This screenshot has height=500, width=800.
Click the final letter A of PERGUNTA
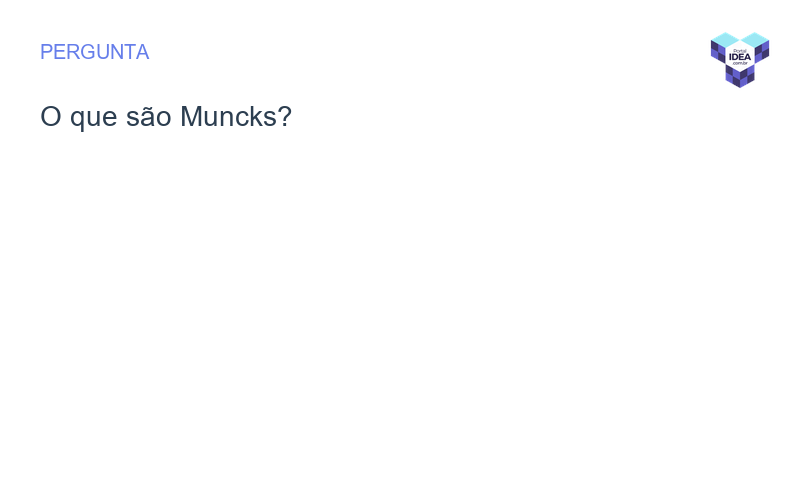142,52
